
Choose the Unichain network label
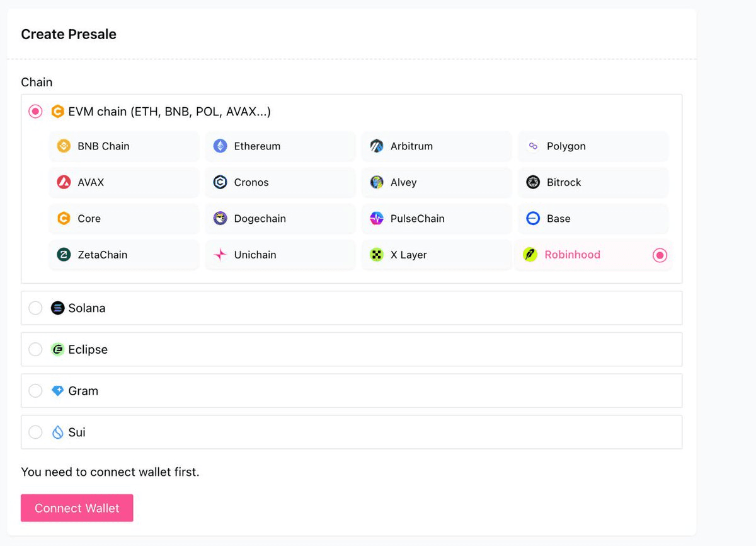tap(255, 255)
